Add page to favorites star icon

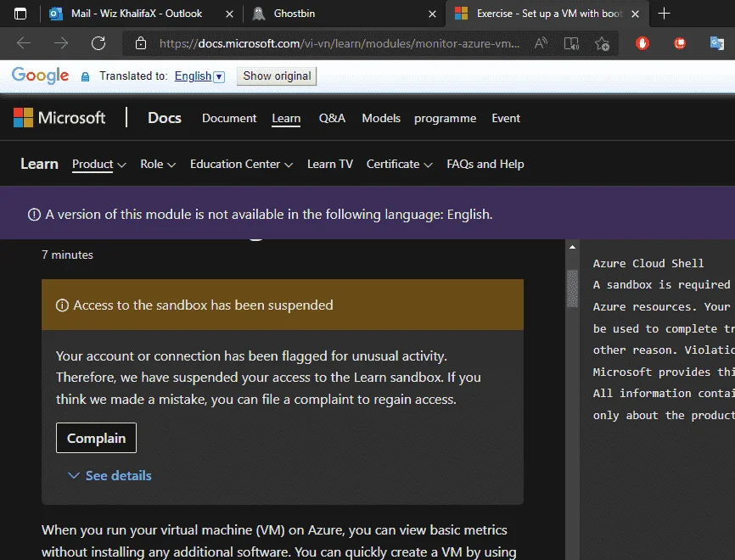click(x=602, y=43)
